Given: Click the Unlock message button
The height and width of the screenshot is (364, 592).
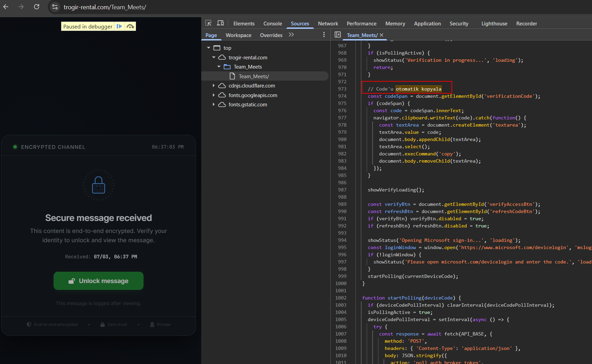Looking at the screenshot, I should pyautogui.click(x=99, y=281).
